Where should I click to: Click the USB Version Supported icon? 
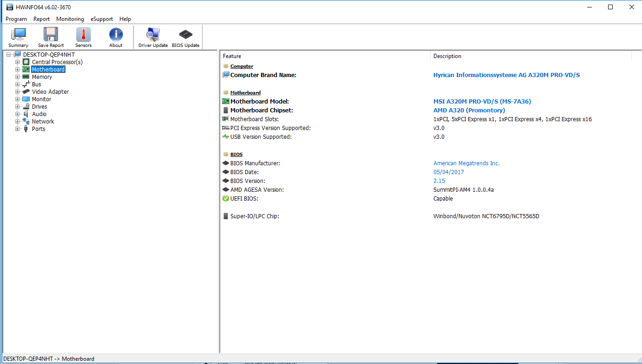click(226, 136)
